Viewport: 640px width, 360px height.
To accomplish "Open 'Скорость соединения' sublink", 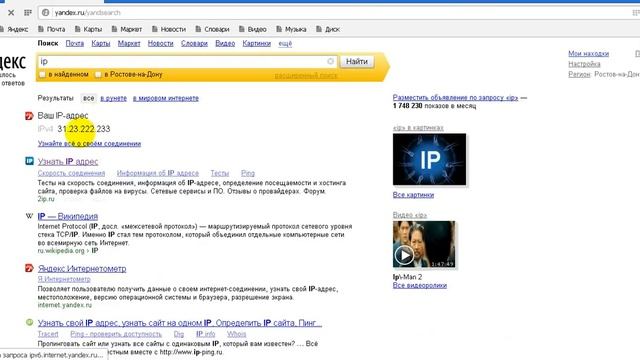I will (71, 173).
